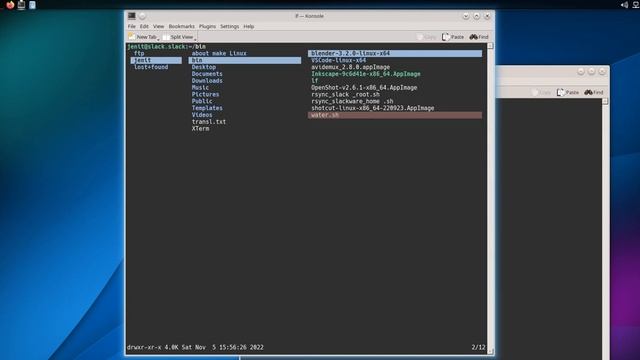Select OpenShot-v2.6.1-x86_64.AppImage

click(364, 87)
